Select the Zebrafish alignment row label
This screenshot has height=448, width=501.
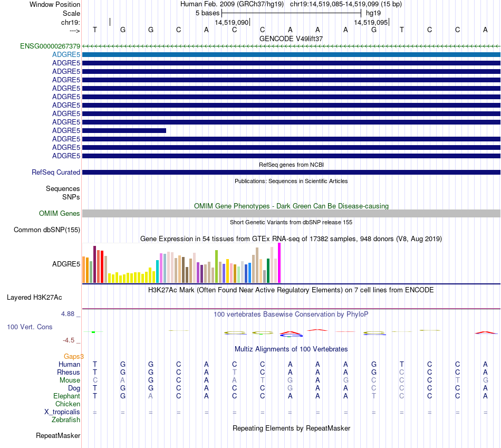(x=66, y=420)
